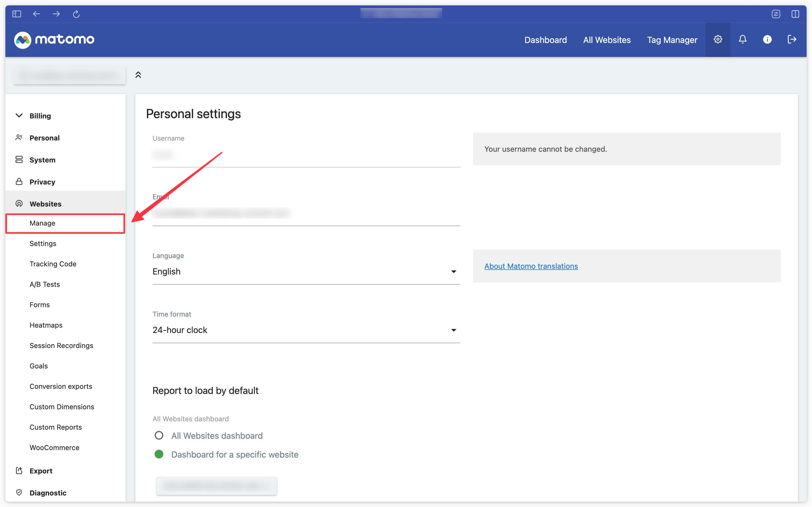Viewport: 812px width, 507px height.
Task: Click the info circle icon
Action: click(768, 40)
